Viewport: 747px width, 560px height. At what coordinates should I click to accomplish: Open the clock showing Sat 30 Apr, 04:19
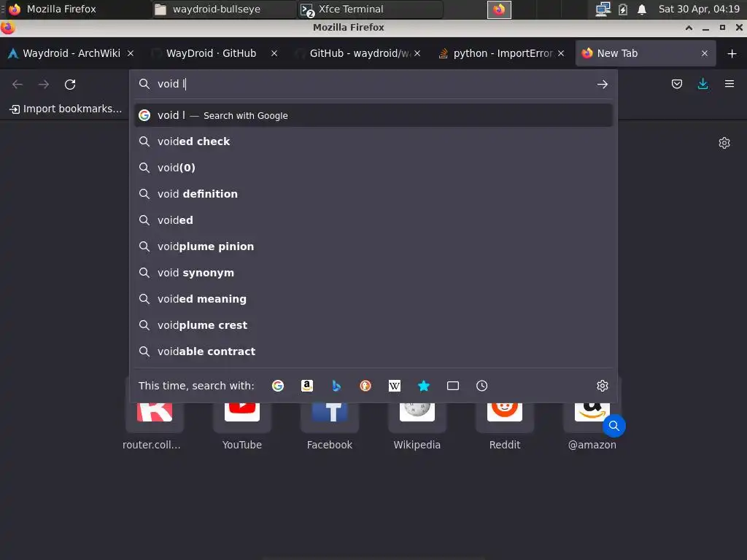click(x=699, y=9)
